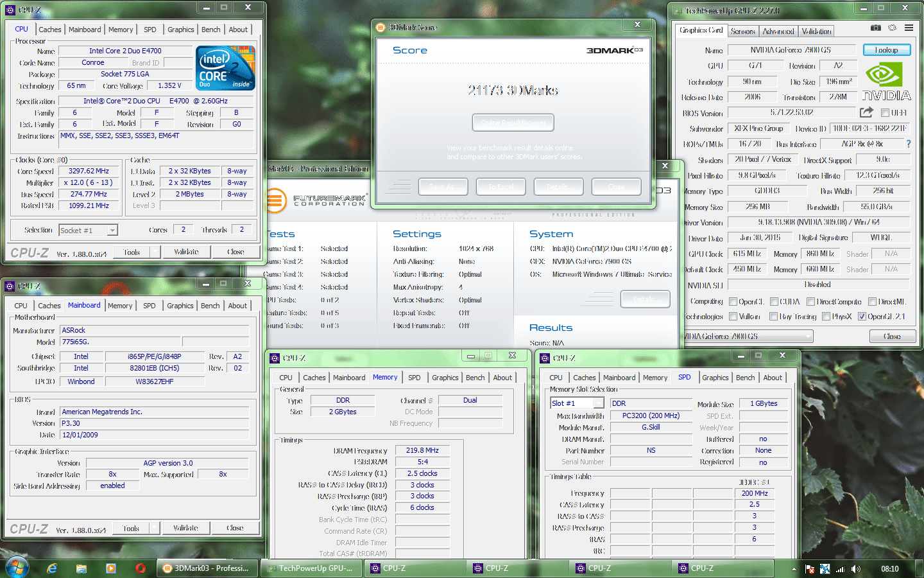
Task: Toggle the OpenCL checkbox
Action: (733, 301)
